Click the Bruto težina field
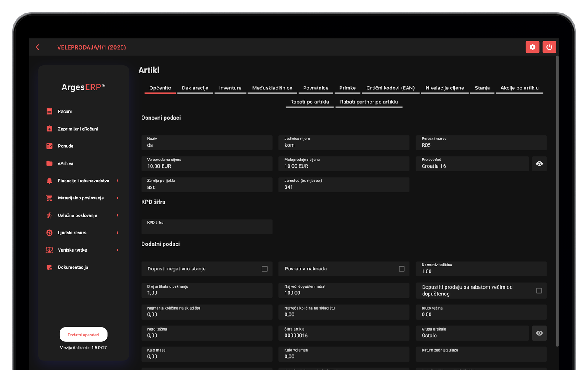 click(x=481, y=312)
